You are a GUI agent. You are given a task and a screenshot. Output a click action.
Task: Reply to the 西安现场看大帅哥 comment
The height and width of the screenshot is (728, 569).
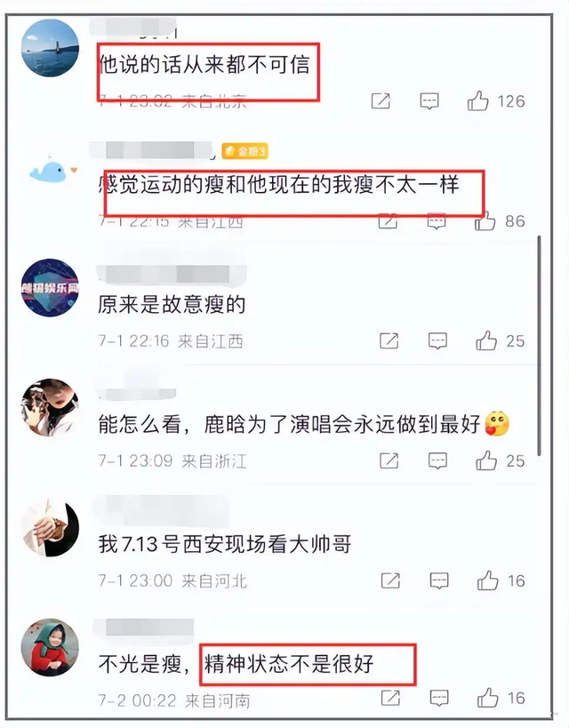[439, 580]
